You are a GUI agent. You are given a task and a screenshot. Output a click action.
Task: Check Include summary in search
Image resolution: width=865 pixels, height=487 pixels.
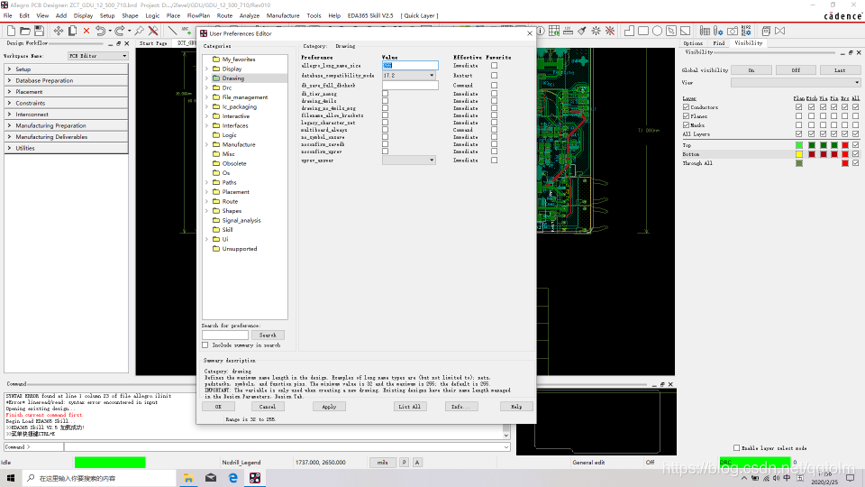point(205,345)
